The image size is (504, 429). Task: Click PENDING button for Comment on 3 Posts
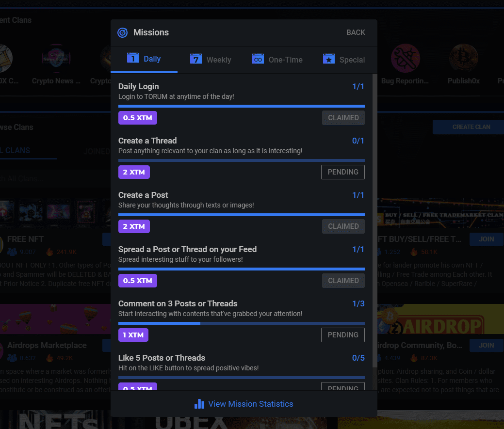coord(342,335)
